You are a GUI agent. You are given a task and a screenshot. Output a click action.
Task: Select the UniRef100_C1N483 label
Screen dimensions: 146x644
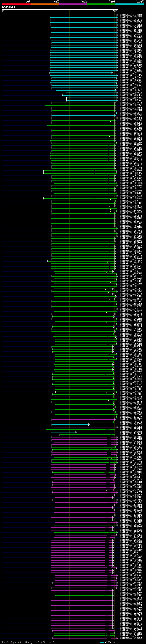point(131,331)
